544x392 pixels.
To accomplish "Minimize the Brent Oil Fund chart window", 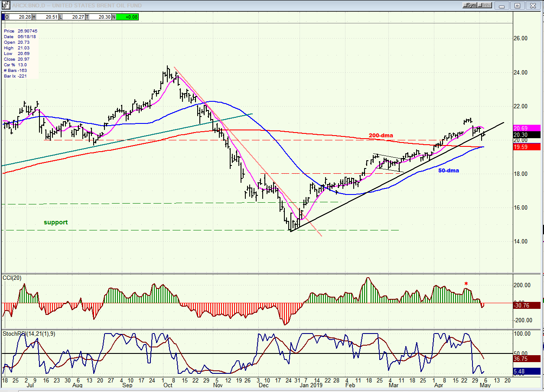I will click(x=502, y=5).
